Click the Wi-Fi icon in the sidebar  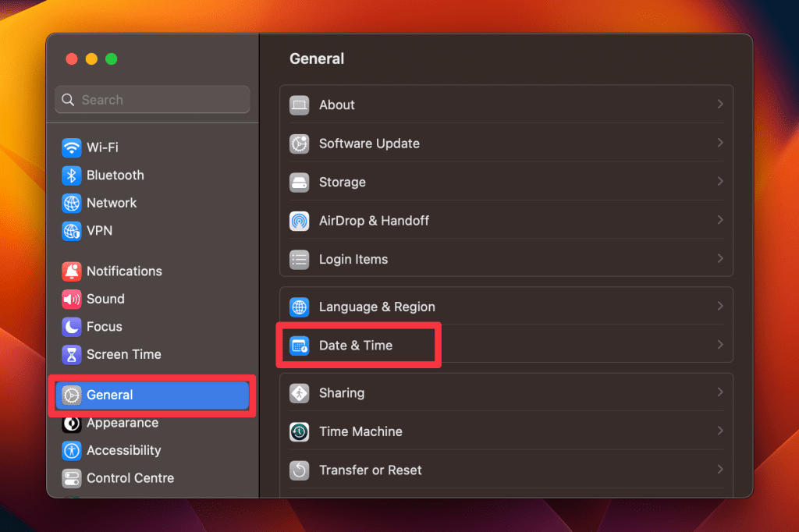pyautogui.click(x=71, y=147)
